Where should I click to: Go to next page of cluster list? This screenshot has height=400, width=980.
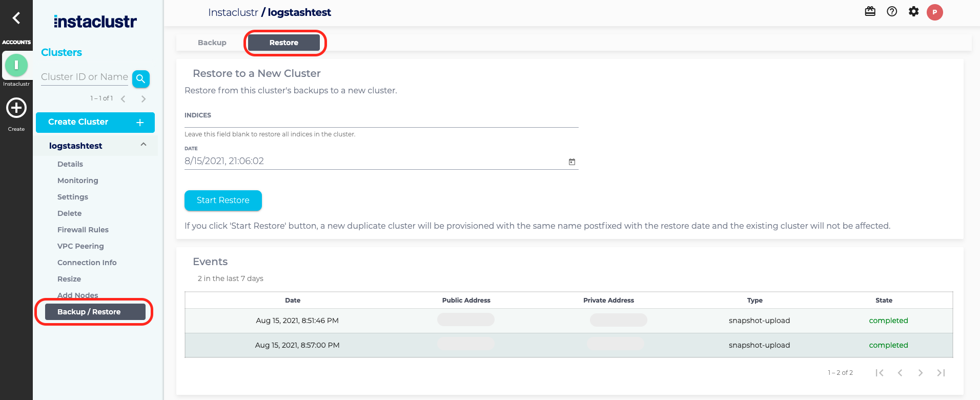144,99
